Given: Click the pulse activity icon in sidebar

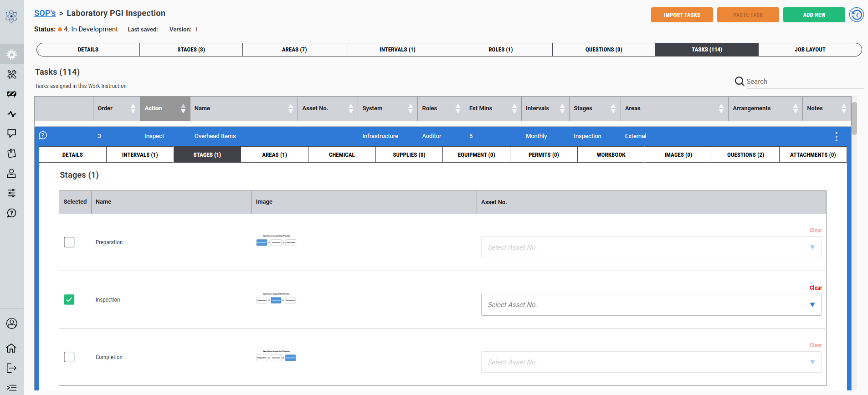Looking at the screenshot, I should point(12,114).
